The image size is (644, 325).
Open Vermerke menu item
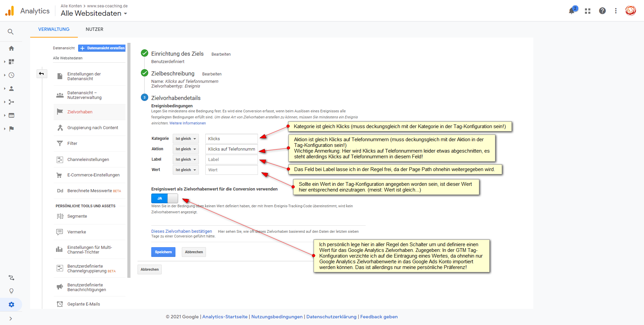pos(90,232)
